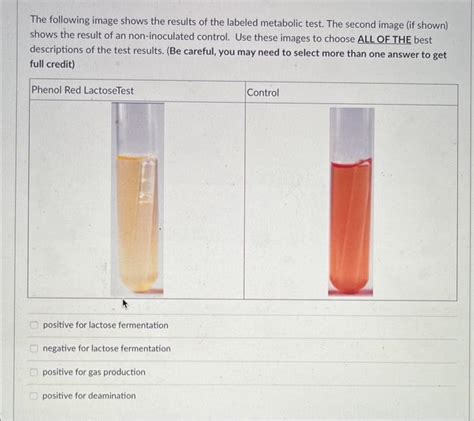
Task: Click the underlined 'ALL OF THE' text
Action: tap(384, 39)
